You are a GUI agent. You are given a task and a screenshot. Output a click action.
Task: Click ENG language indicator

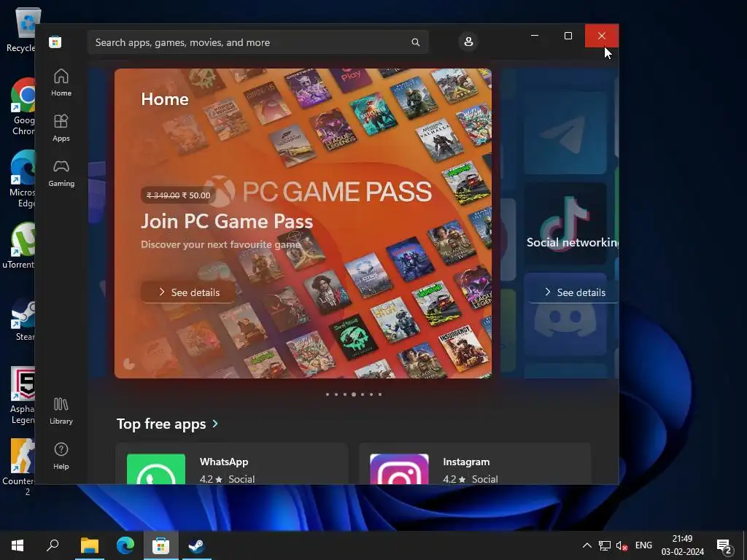[643, 545]
